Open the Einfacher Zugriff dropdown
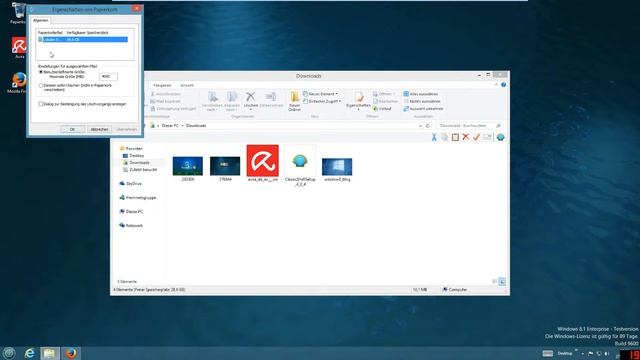The height and width of the screenshot is (360, 640). pyautogui.click(x=322, y=101)
